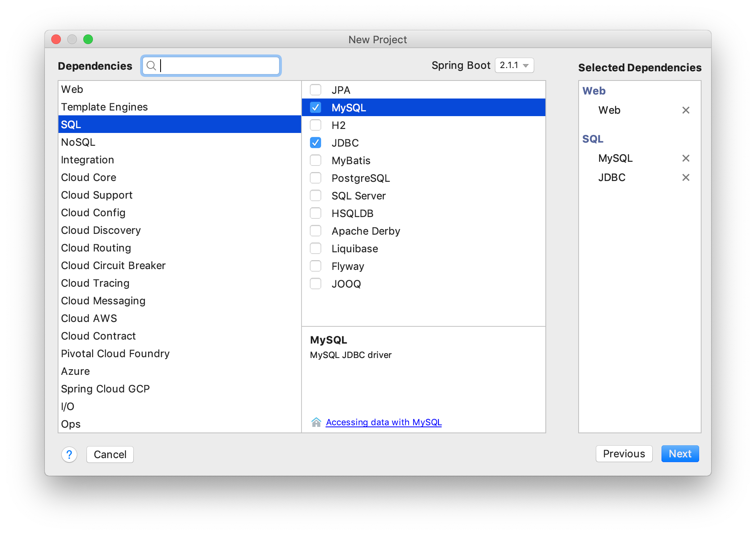Select the Template Engines category

pos(179,107)
